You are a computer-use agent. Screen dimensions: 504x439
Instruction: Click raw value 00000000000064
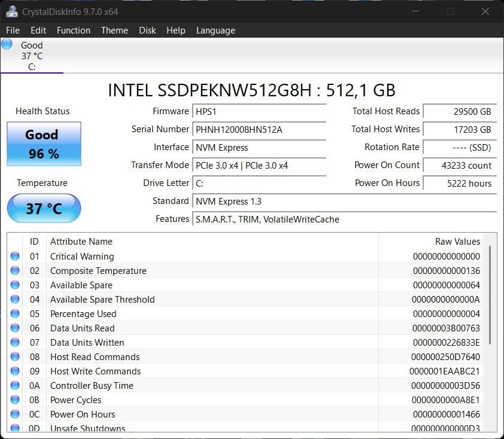coord(446,285)
